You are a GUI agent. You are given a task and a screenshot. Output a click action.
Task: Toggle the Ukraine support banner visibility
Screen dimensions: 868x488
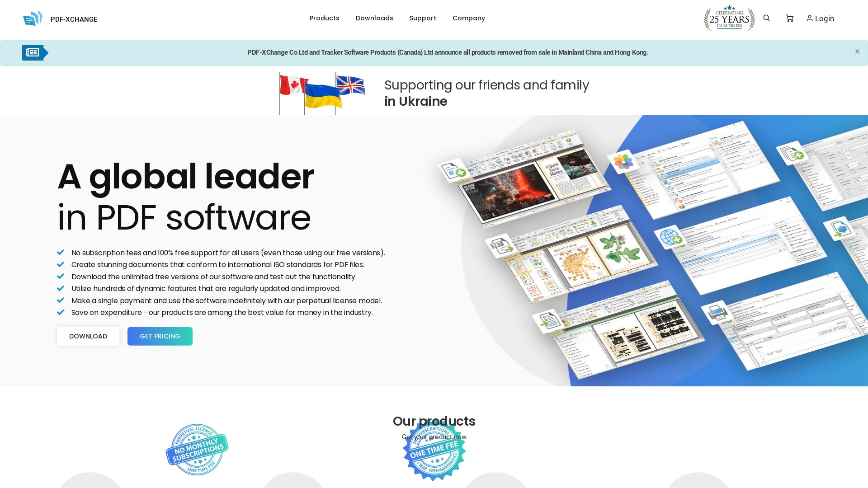(x=857, y=51)
